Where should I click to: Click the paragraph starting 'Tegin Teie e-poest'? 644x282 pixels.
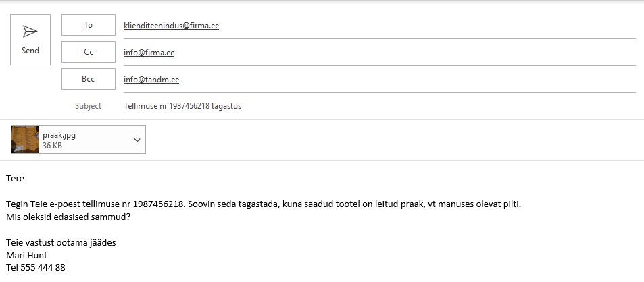pos(264,204)
